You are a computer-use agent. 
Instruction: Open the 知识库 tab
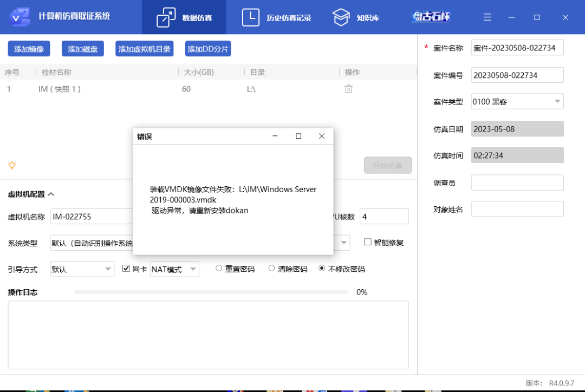click(355, 17)
